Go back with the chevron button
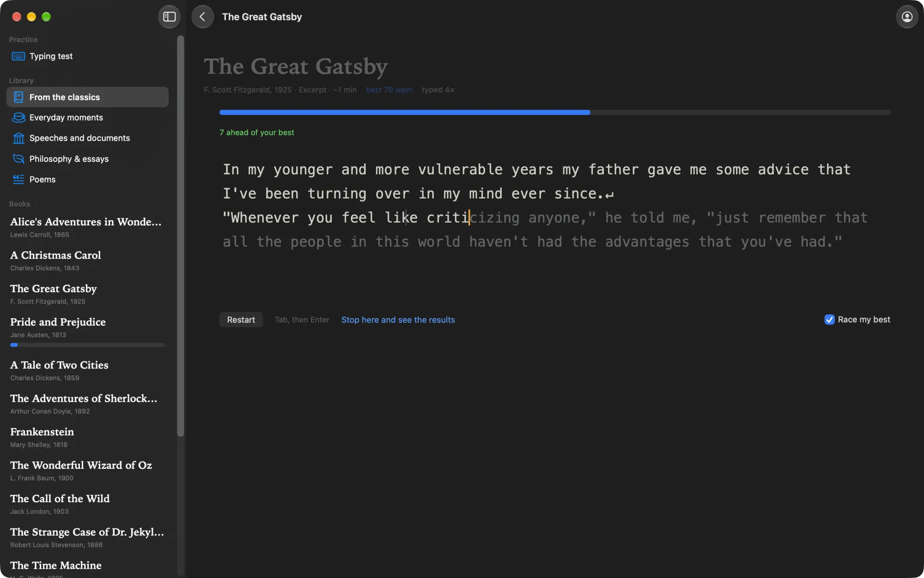The image size is (924, 578). pyautogui.click(x=202, y=17)
